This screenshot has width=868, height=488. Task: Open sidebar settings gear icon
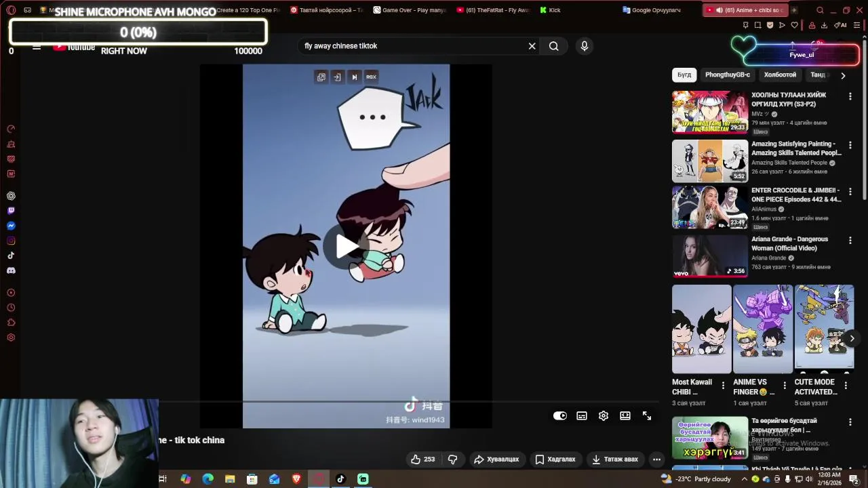[x=11, y=338]
